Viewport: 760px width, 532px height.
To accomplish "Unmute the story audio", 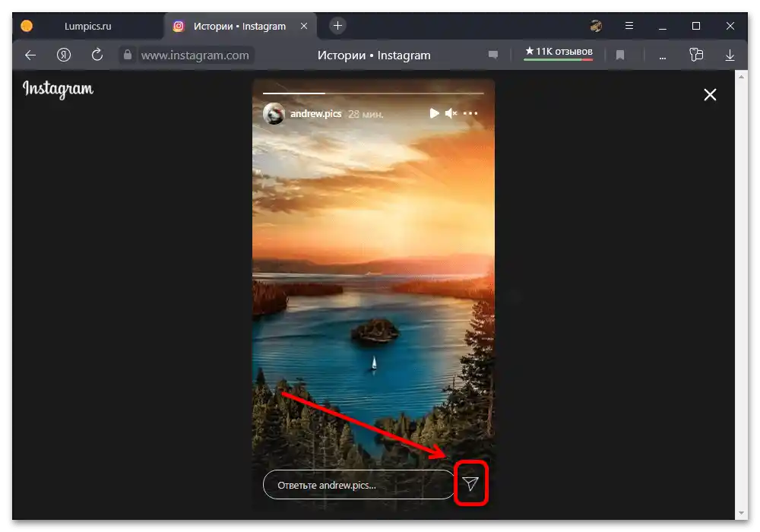I will coord(451,113).
